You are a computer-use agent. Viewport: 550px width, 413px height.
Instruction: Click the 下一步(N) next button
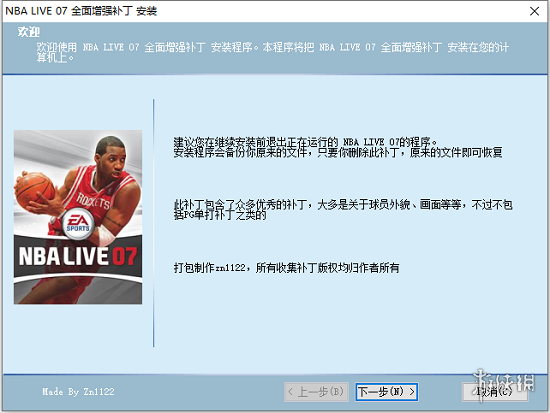(386, 392)
